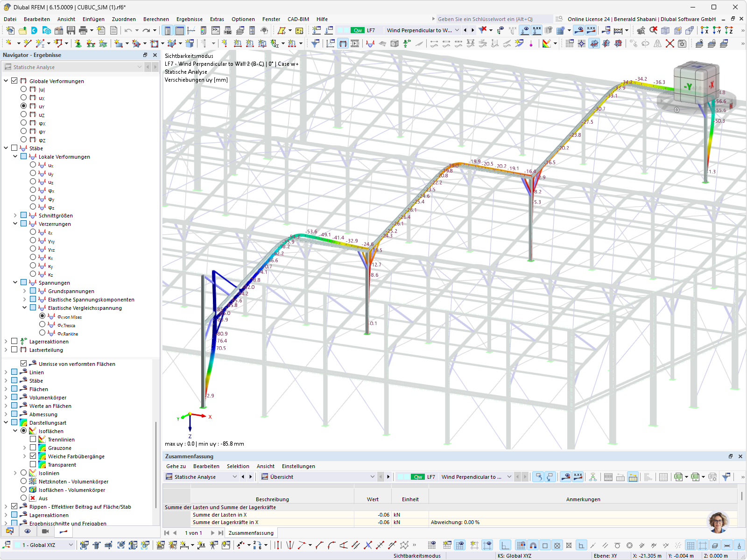
Task: Click the Qw badge in summary panel toolbar
Action: tap(418, 477)
